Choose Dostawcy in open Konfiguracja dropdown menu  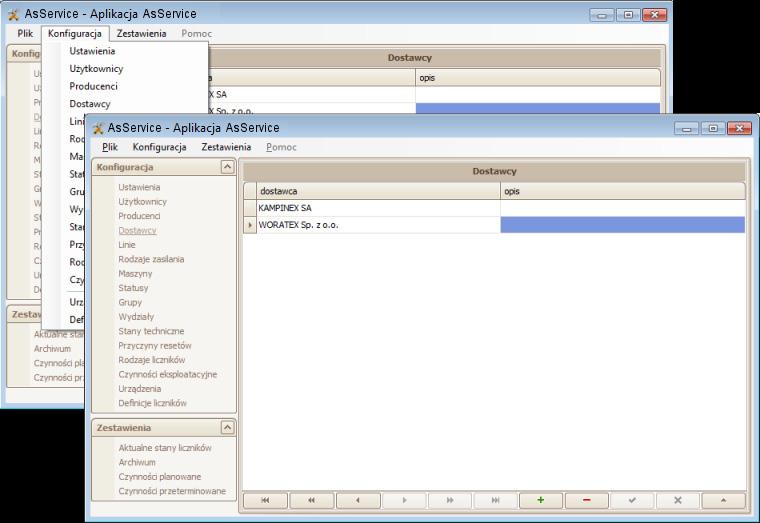click(90, 104)
